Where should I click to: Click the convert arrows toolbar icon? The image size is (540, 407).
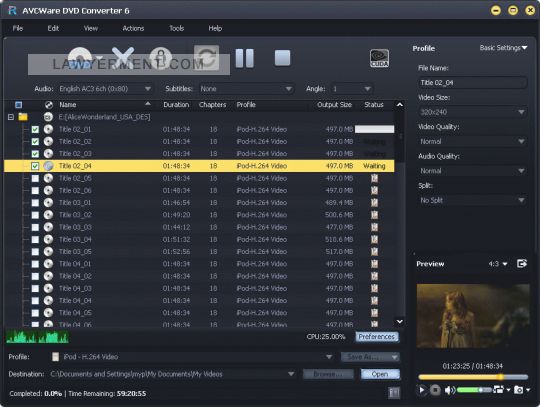point(206,57)
